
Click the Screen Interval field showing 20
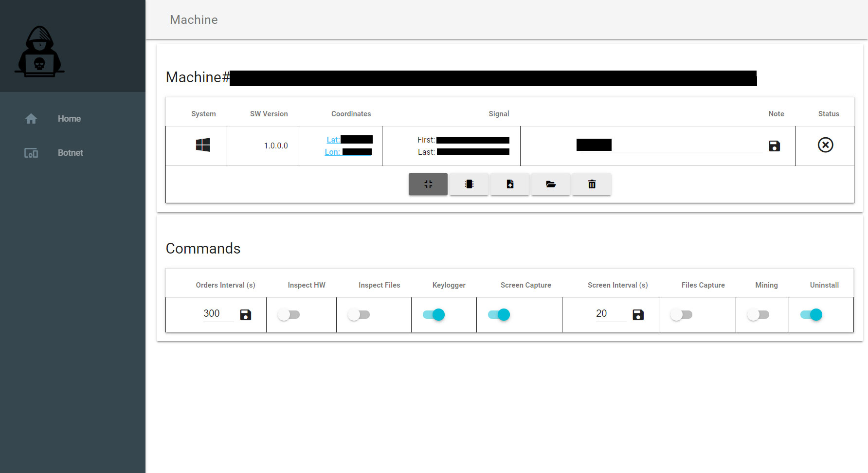pyautogui.click(x=611, y=314)
